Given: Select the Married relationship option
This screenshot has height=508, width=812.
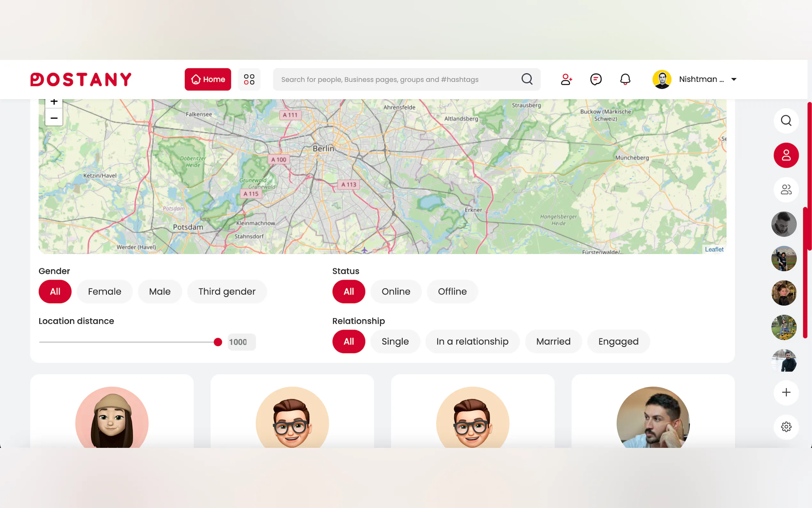Looking at the screenshot, I should click(x=553, y=342).
